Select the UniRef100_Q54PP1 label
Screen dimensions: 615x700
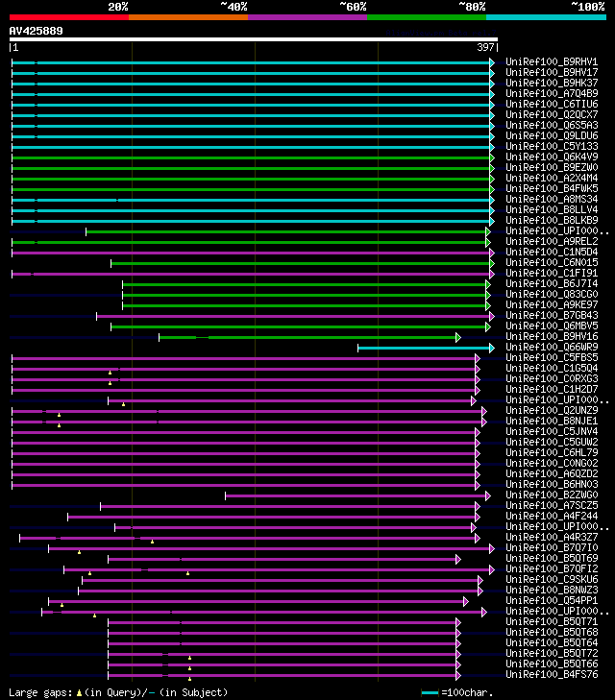552,600
